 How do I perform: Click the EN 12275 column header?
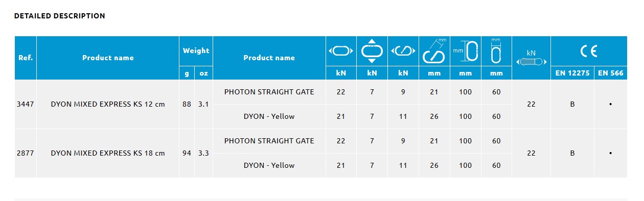(x=572, y=73)
